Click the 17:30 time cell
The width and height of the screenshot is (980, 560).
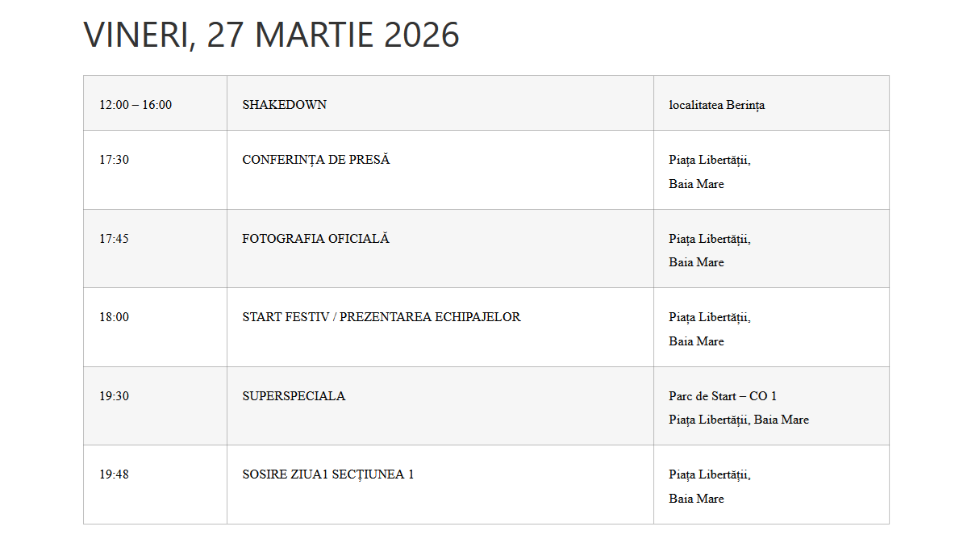click(x=114, y=160)
